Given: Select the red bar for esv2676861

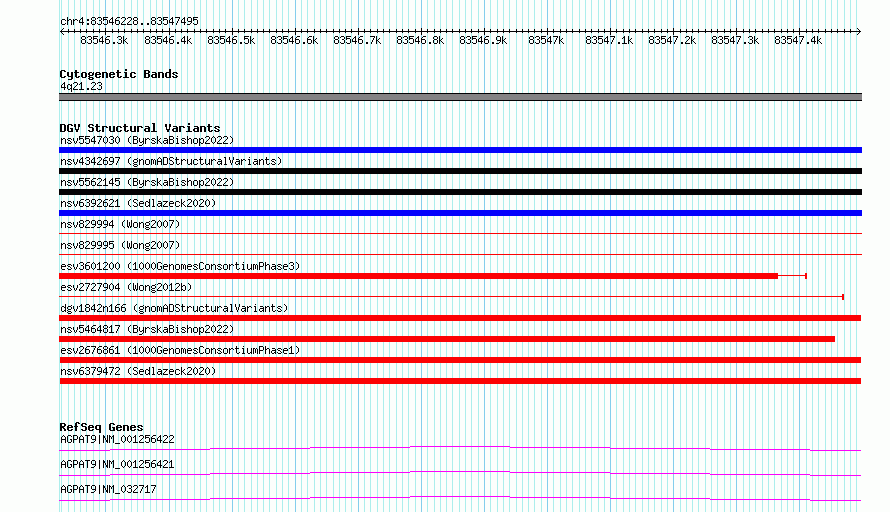Looking at the screenshot, I should [x=460, y=360].
